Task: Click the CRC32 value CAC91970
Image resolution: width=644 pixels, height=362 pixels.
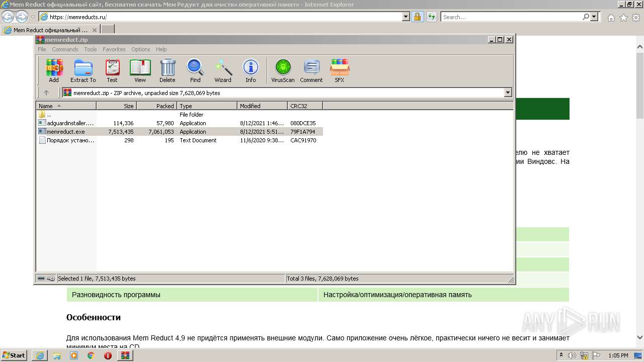Action: tap(303, 140)
